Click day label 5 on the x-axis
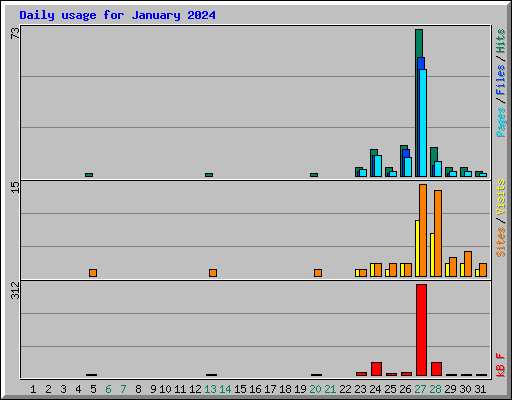 click(x=93, y=389)
